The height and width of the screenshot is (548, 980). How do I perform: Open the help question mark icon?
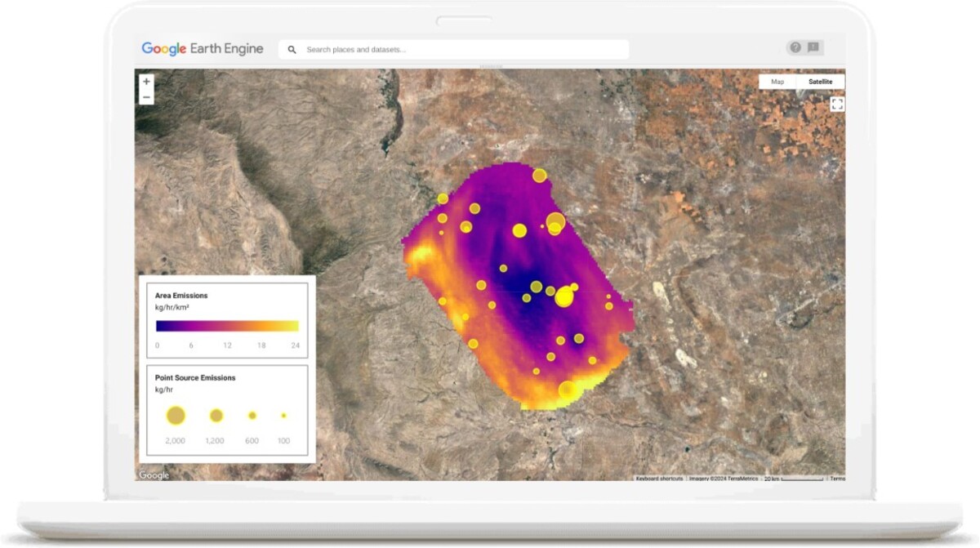pos(796,47)
